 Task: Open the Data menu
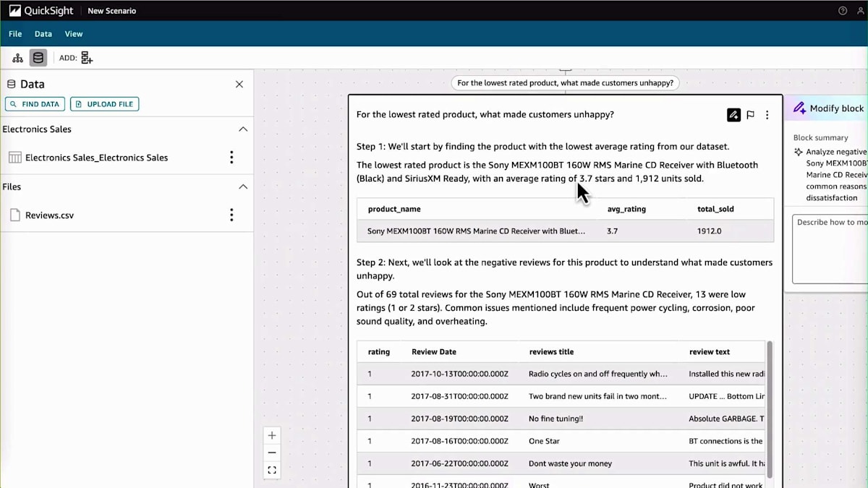coord(43,34)
